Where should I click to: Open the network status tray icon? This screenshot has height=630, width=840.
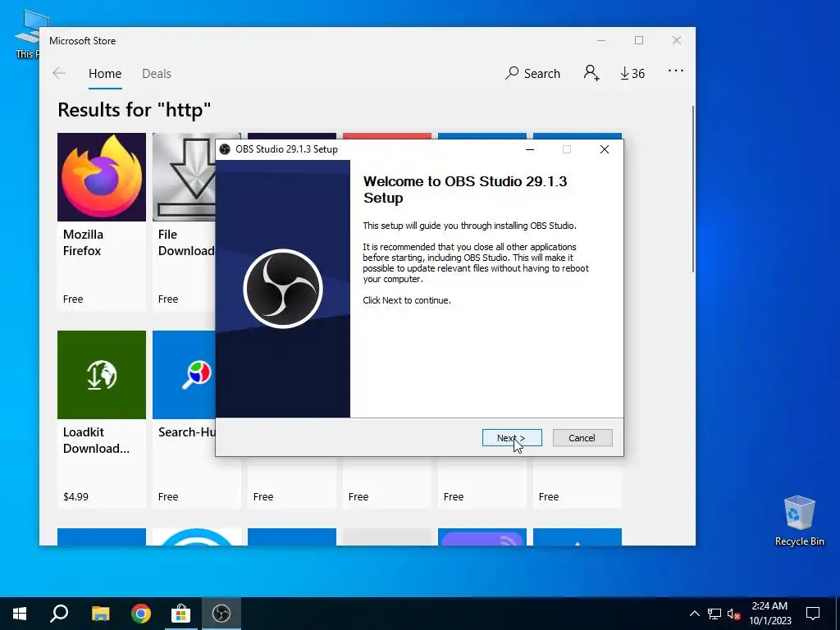(x=714, y=614)
